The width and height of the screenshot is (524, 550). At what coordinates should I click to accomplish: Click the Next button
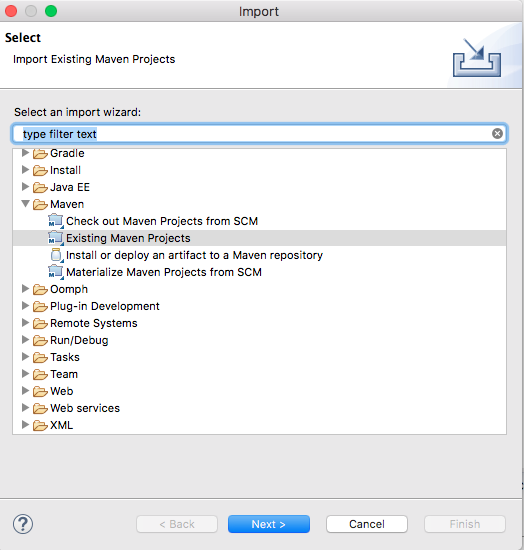tap(269, 524)
